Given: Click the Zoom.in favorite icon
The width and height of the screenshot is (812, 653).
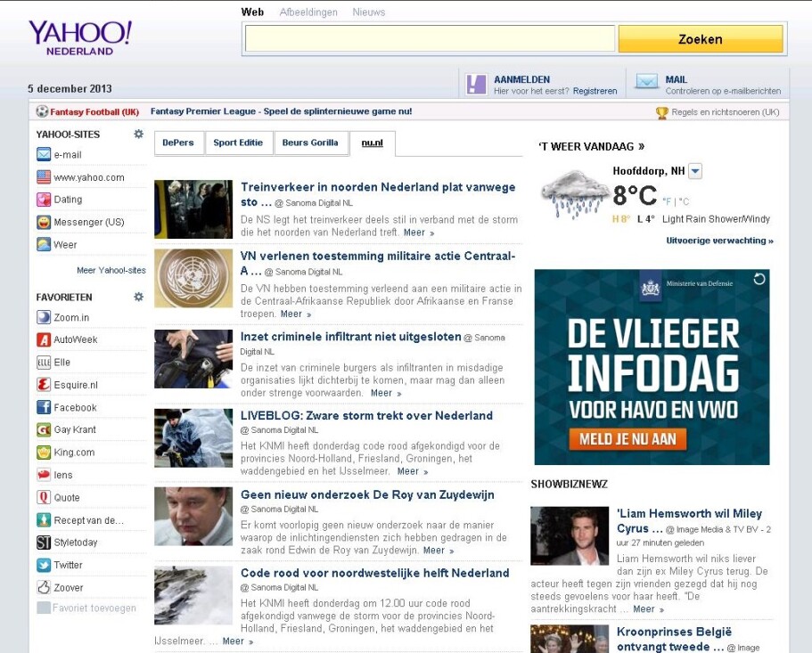Looking at the screenshot, I should [x=44, y=317].
